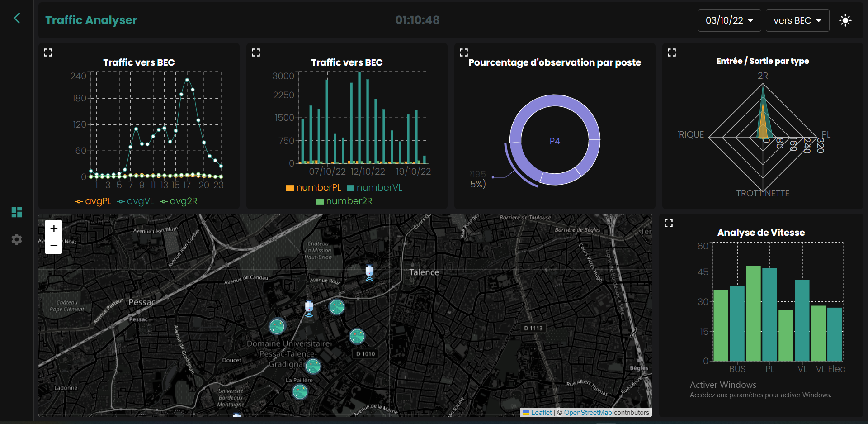
Task: Click the 2R axis label on radar chart
Action: [x=763, y=76]
